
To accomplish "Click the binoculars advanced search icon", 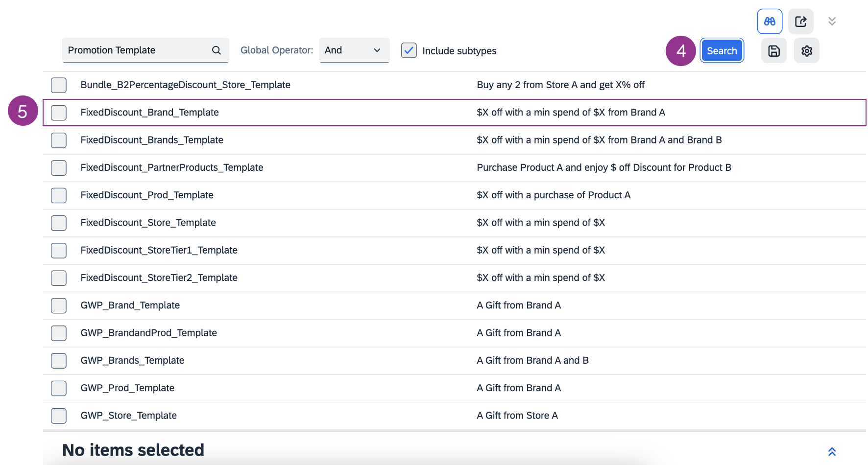I will [769, 22].
